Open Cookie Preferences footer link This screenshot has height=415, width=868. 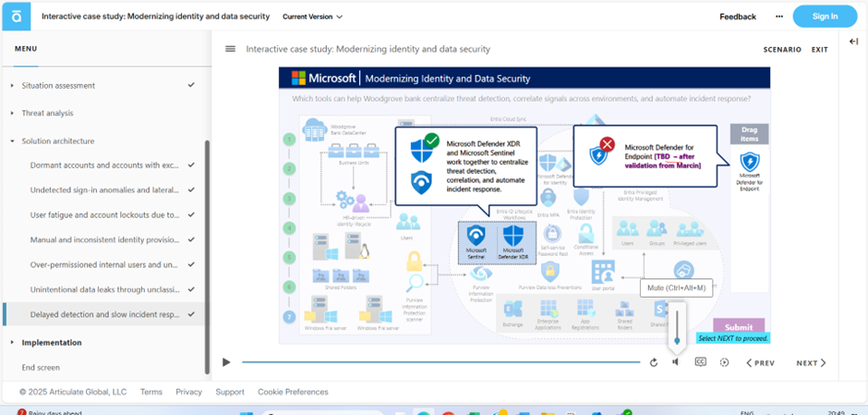(293, 392)
